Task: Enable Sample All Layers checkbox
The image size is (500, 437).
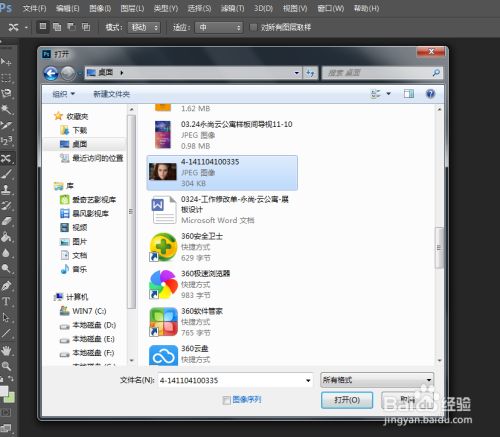Action: point(253,27)
